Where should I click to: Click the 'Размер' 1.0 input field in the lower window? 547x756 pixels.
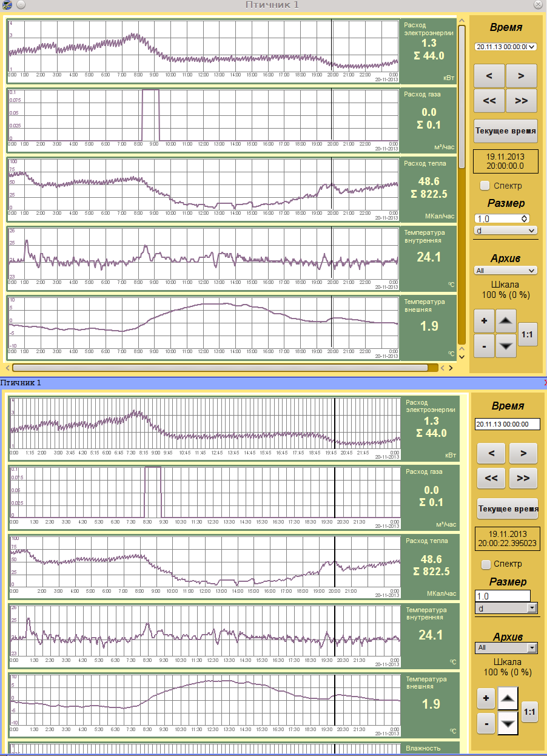[x=502, y=596]
